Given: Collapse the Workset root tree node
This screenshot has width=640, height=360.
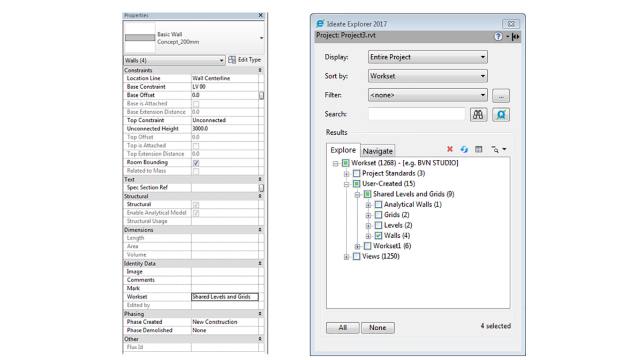Looking at the screenshot, I should [336, 164].
